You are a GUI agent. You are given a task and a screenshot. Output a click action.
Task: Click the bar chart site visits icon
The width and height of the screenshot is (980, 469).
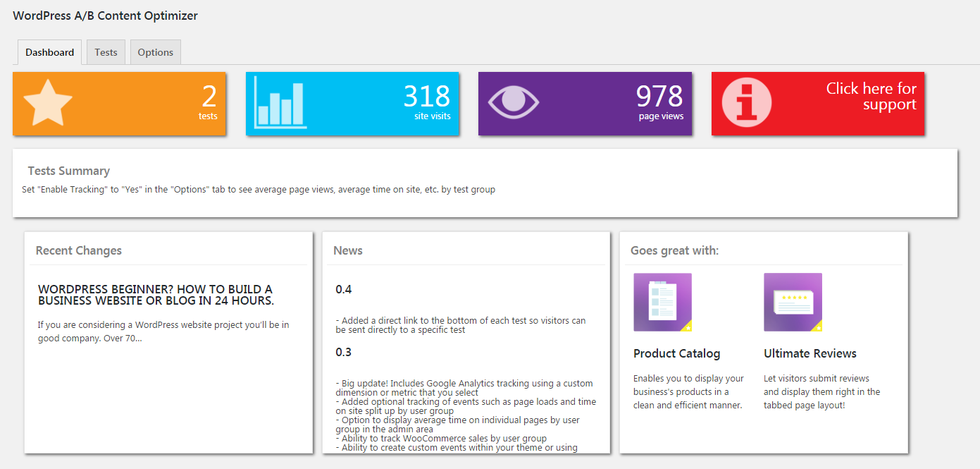pos(280,103)
